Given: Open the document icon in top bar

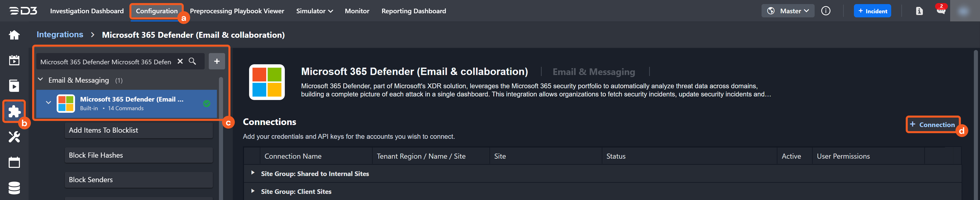Looking at the screenshot, I should tap(919, 11).
